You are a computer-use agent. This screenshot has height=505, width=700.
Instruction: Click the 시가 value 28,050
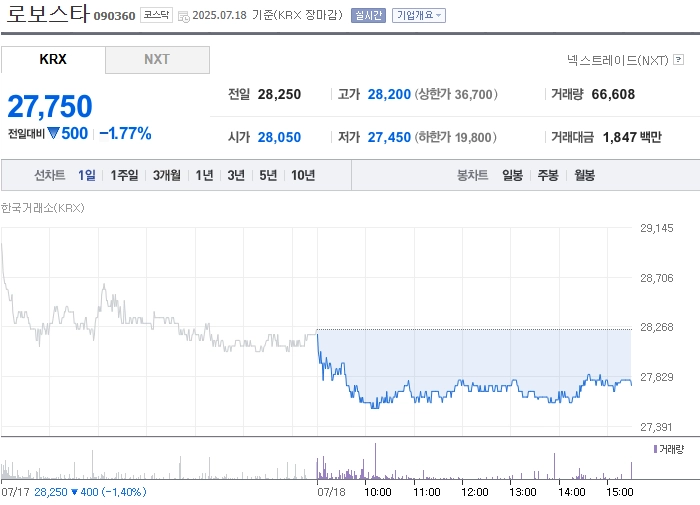click(279, 137)
